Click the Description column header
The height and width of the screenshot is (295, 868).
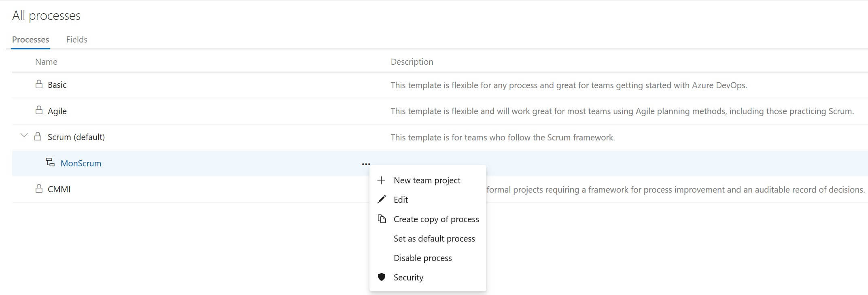[412, 62]
